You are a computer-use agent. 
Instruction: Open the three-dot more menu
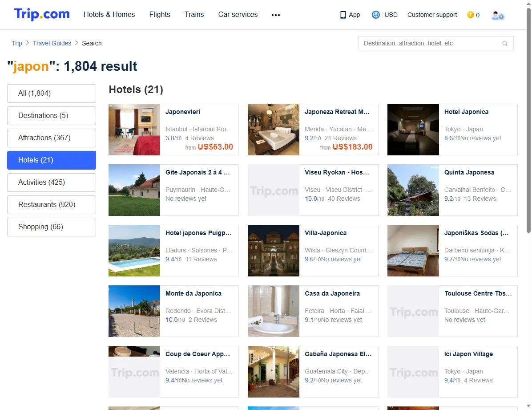276,15
